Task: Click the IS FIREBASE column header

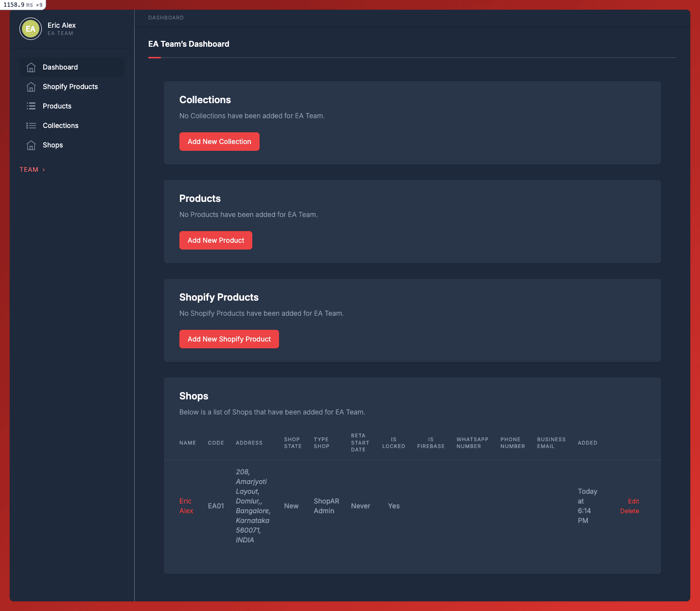Action: point(431,443)
